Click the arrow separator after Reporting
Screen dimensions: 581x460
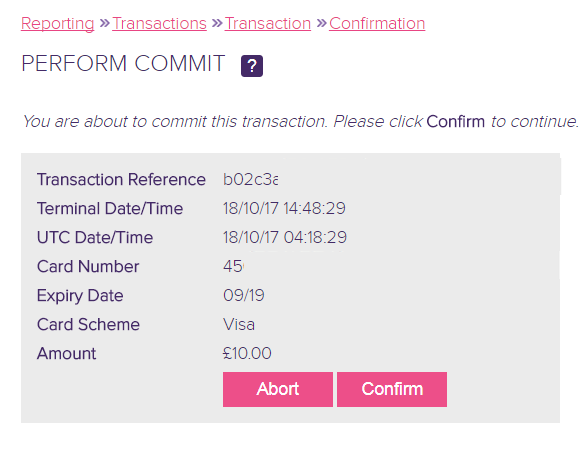pyautogui.click(x=104, y=23)
